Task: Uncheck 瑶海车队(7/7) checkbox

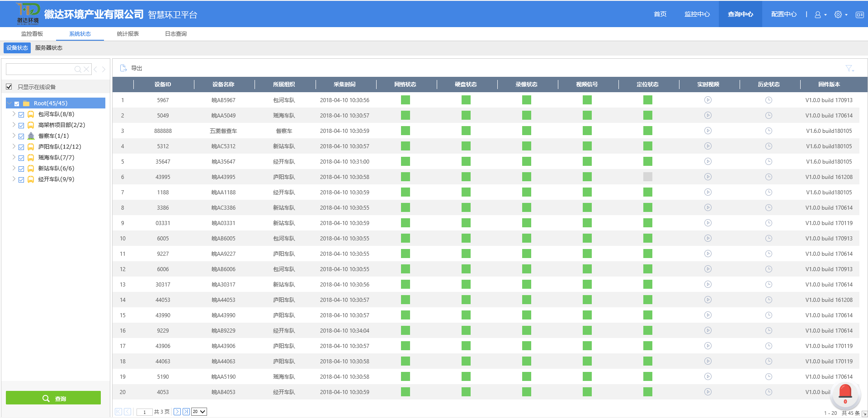Action: click(x=21, y=158)
